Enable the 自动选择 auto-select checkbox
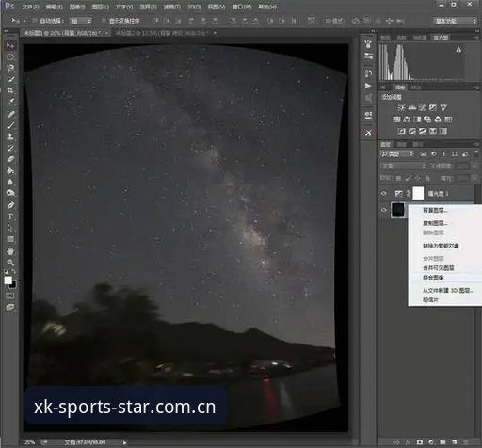 coord(35,21)
